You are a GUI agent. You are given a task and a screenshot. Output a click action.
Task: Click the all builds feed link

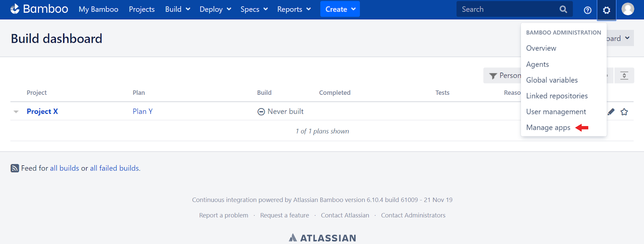[x=64, y=168]
